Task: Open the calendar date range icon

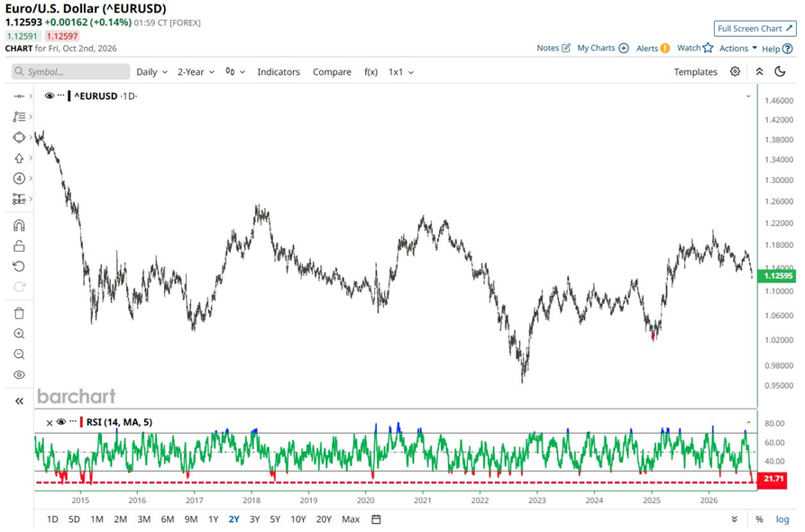Action: (x=376, y=519)
